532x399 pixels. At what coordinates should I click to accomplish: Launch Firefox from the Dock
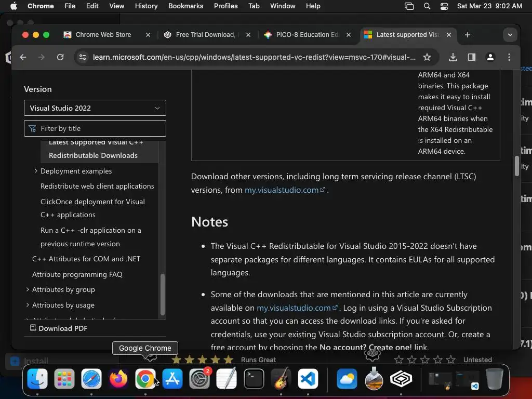pos(118,379)
